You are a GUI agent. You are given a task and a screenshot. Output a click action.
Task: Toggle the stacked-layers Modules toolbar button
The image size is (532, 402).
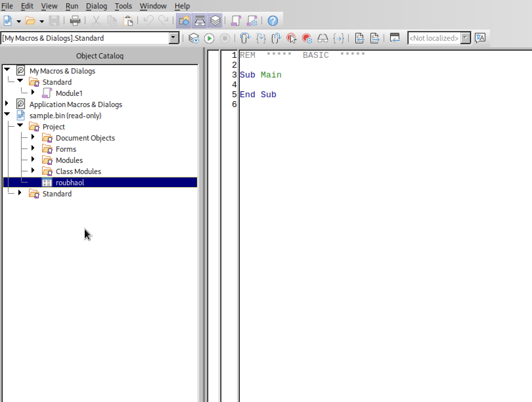(x=215, y=21)
